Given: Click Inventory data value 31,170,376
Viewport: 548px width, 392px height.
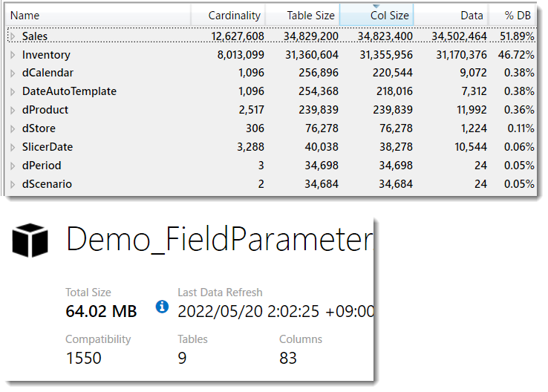Looking at the screenshot, I should click(x=461, y=55).
